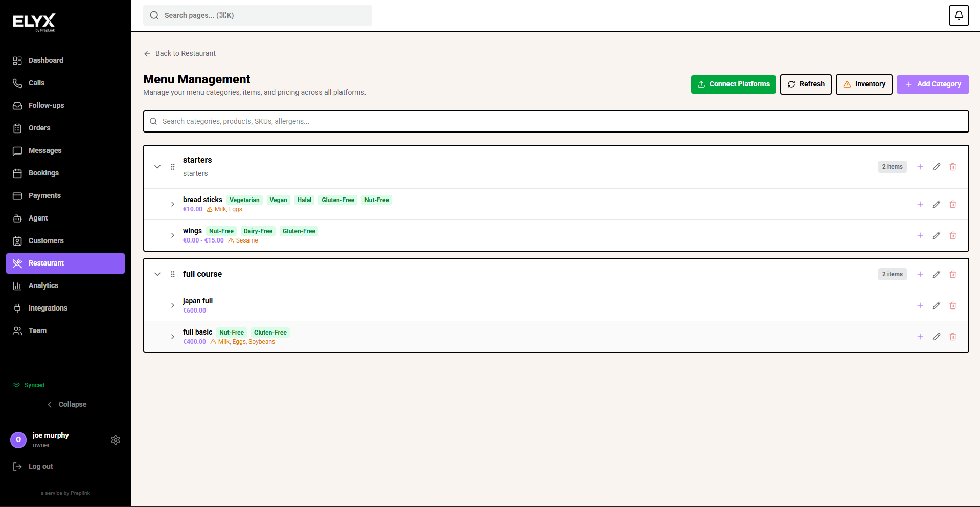Open the notifications bell

[959, 15]
